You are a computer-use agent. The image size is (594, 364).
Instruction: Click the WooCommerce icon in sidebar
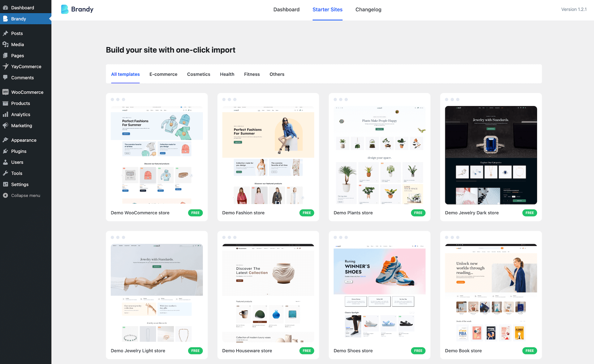(6, 91)
